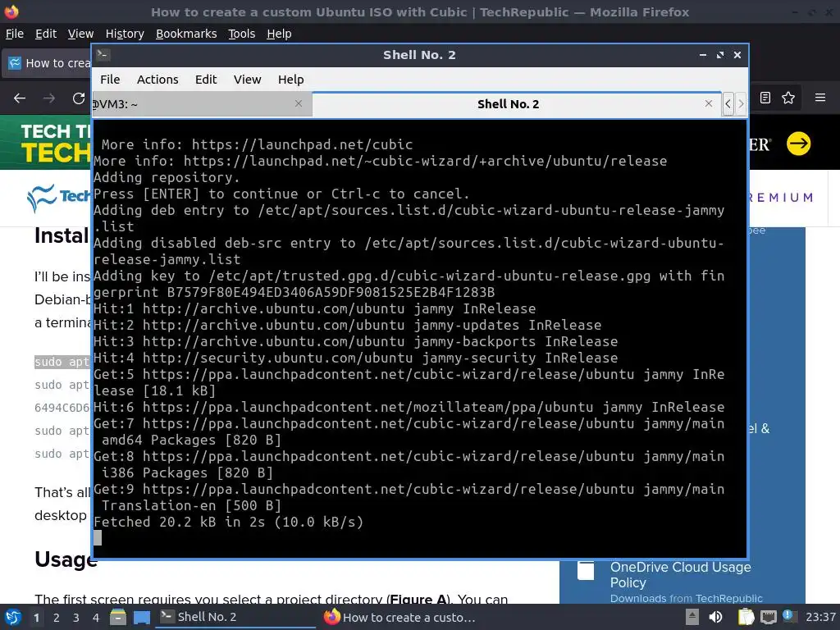Switch to workspace 4

96,618
